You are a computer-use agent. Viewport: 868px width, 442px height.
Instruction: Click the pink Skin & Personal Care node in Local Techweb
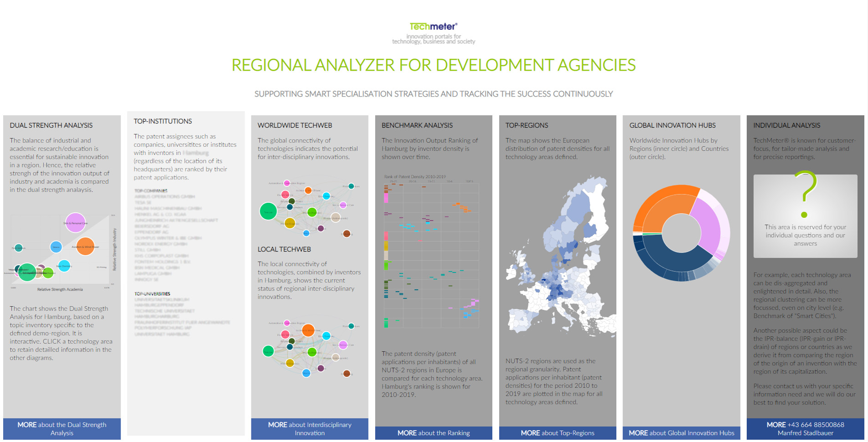pos(343,345)
